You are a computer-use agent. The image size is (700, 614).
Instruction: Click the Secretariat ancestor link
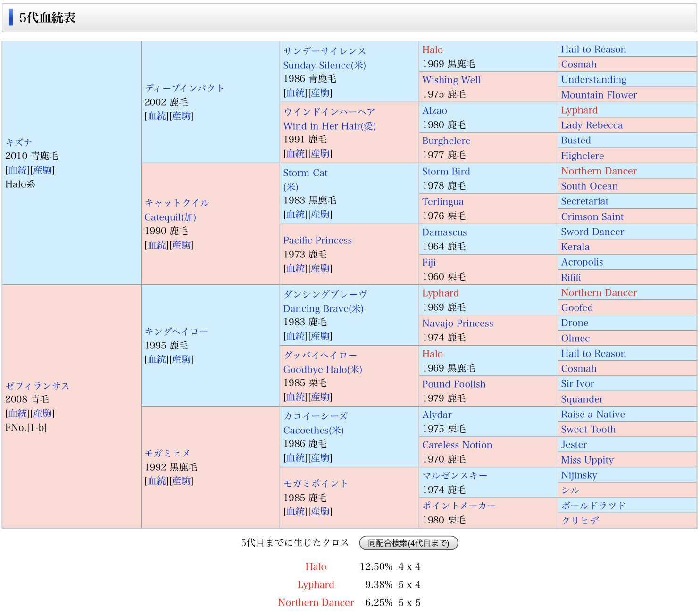(584, 201)
